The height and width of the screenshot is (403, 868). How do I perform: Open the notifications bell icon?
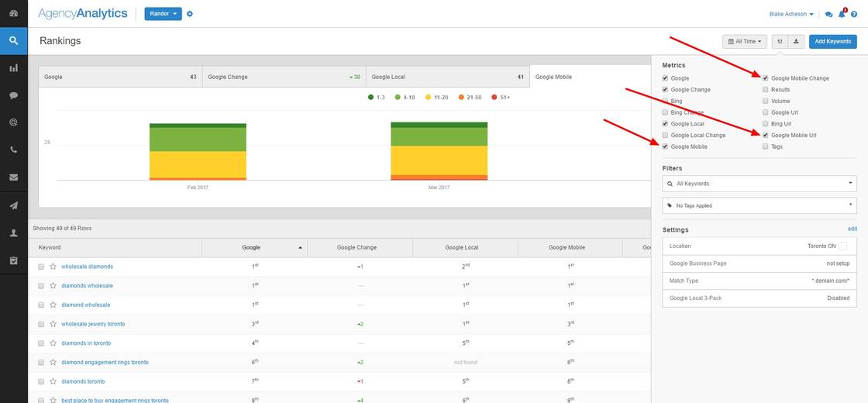click(842, 14)
